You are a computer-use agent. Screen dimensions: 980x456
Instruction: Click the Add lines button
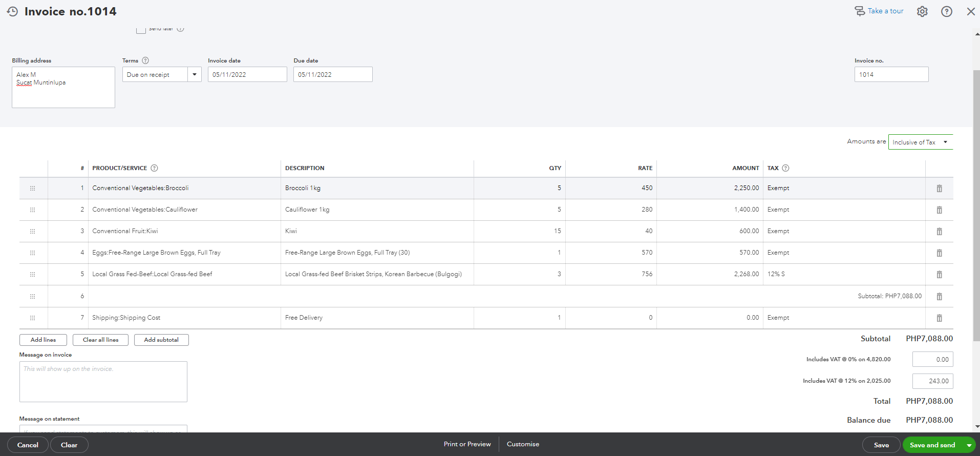click(x=43, y=340)
